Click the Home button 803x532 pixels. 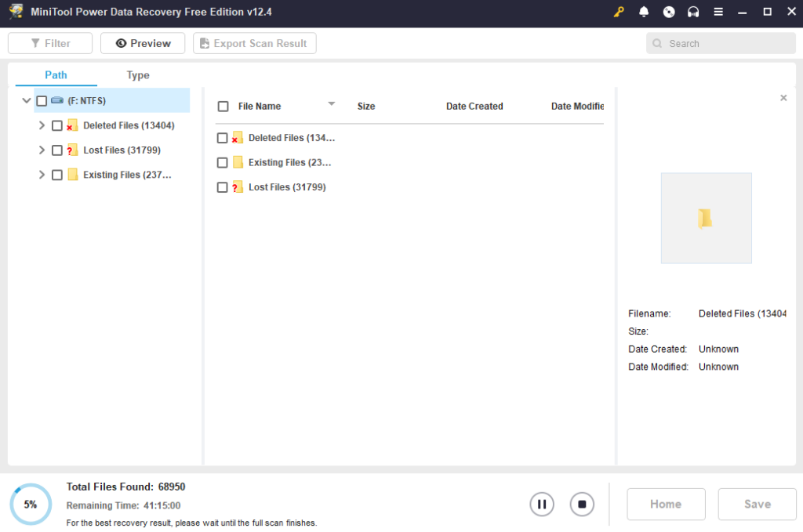[666, 504]
